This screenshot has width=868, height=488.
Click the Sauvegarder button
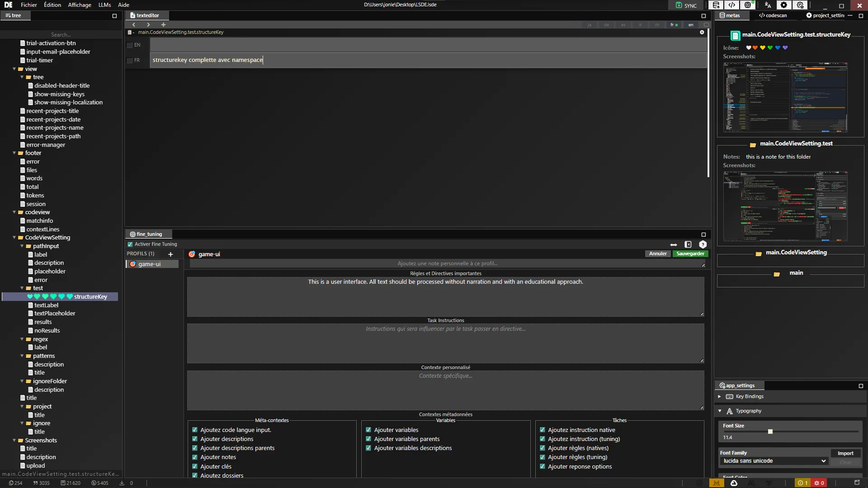pos(690,253)
